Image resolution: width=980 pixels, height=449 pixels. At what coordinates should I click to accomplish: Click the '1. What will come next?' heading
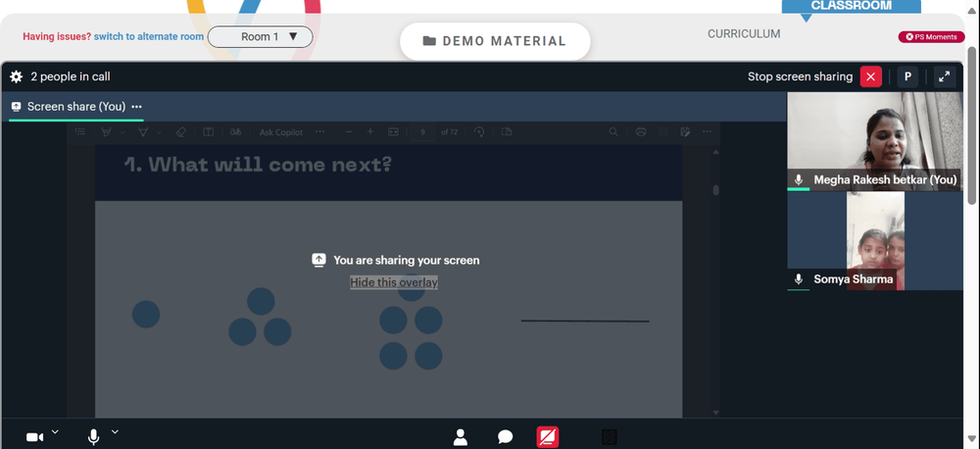coord(258,165)
